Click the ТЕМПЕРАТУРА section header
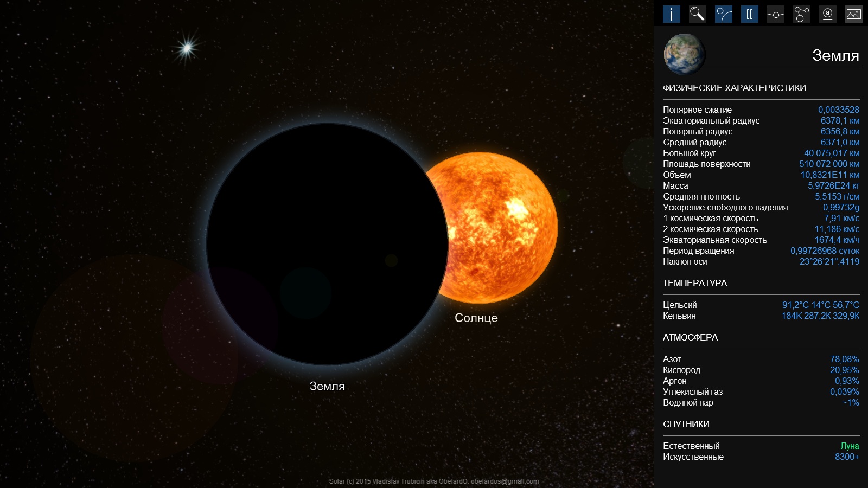Image resolution: width=868 pixels, height=488 pixels. pos(695,283)
